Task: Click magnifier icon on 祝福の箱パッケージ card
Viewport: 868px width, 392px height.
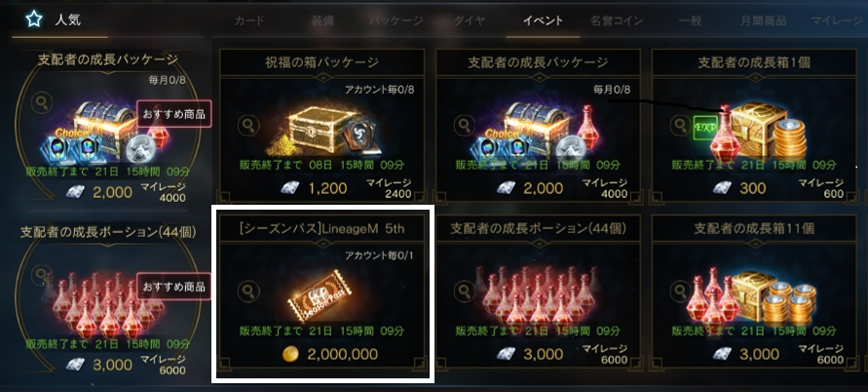Action: pyautogui.click(x=248, y=126)
